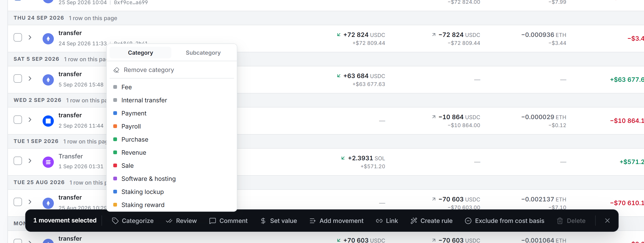Choose Internal transfer from category list

pyautogui.click(x=144, y=100)
